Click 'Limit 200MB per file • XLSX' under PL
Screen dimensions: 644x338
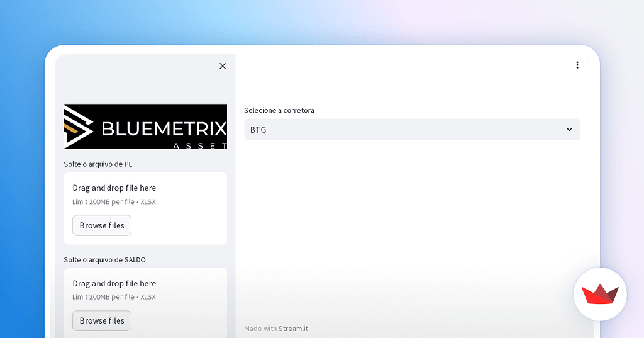(114, 202)
